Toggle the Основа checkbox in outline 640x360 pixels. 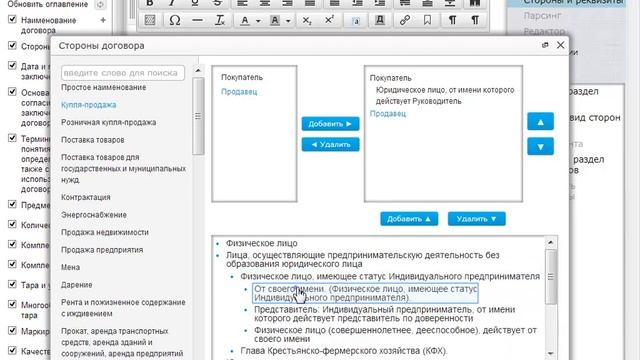[x=12, y=91]
